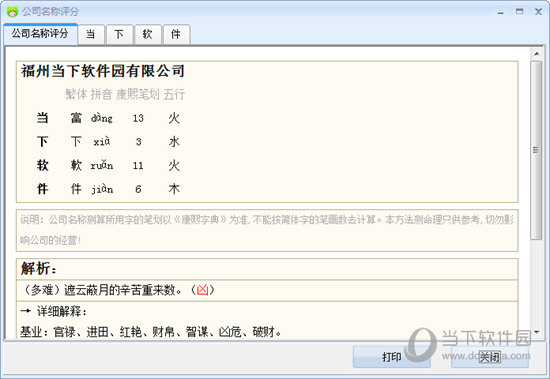Click the 详细解释 label
Viewport: 550px width, 379px height.
(62, 311)
